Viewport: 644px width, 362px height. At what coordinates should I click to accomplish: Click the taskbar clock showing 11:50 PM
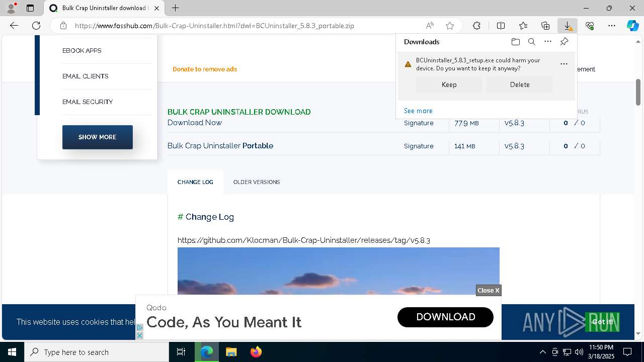(x=601, y=352)
